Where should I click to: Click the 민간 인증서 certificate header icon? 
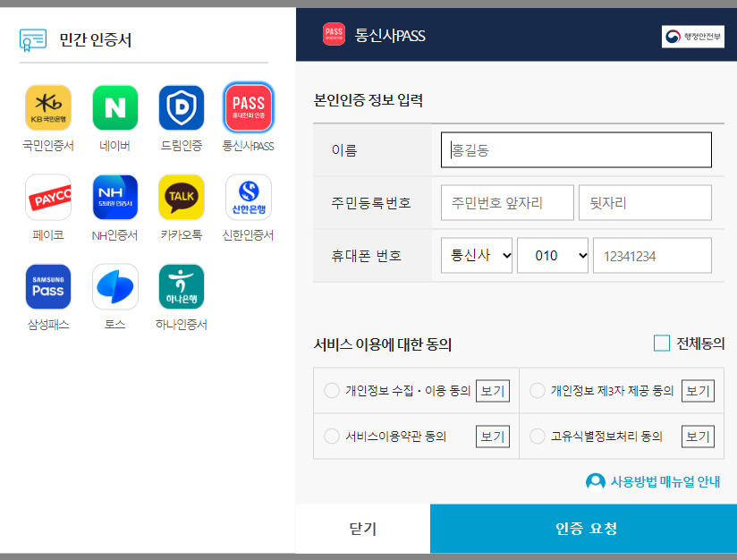(33, 40)
